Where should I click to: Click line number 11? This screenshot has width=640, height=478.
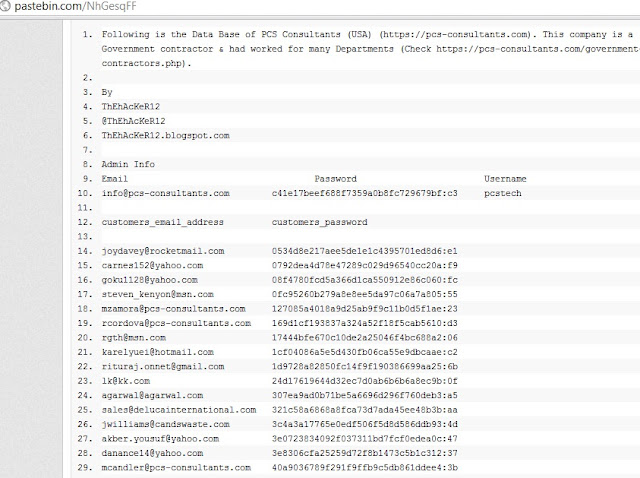[x=85, y=208]
